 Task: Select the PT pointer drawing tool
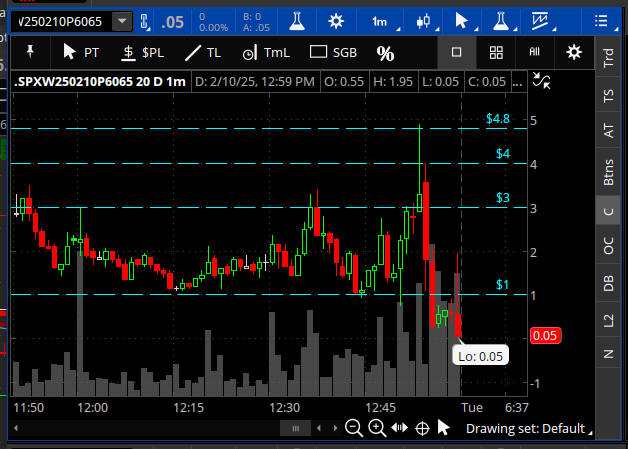80,52
